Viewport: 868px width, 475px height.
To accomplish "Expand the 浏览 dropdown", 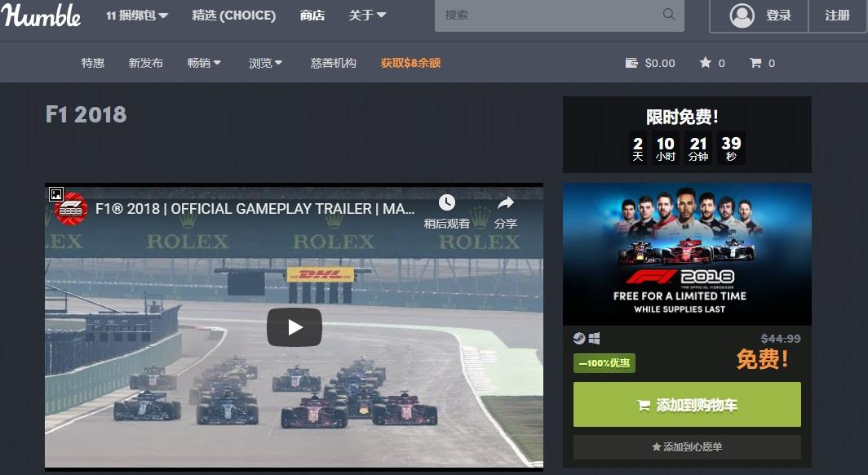I will 265,63.
